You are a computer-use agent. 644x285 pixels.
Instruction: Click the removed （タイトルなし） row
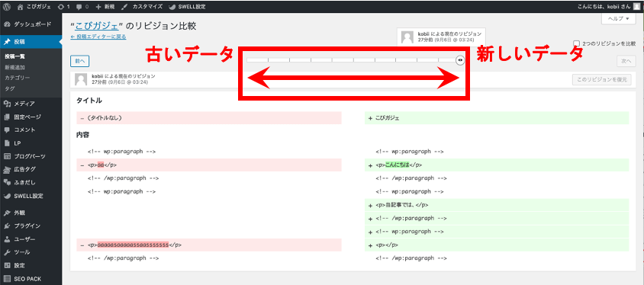pyautogui.click(x=209, y=117)
